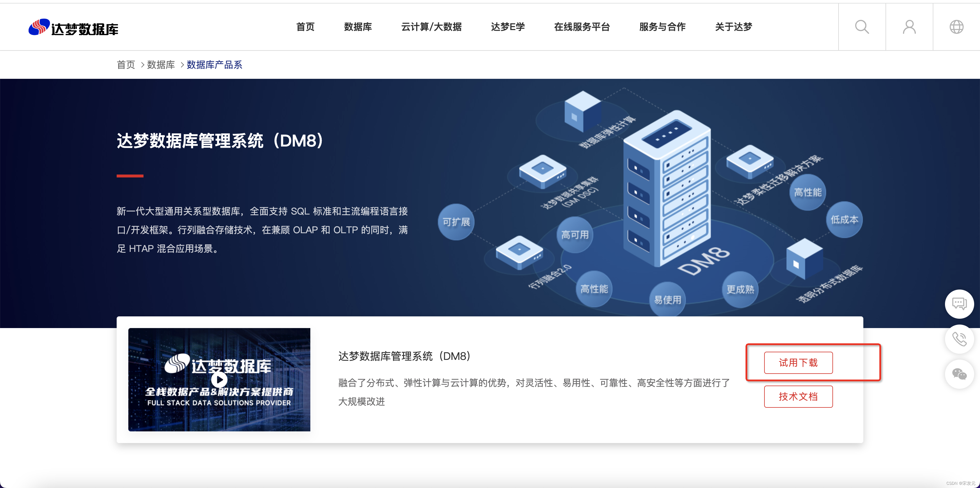Click the phone contact icon
This screenshot has width=980, height=488.
point(959,339)
